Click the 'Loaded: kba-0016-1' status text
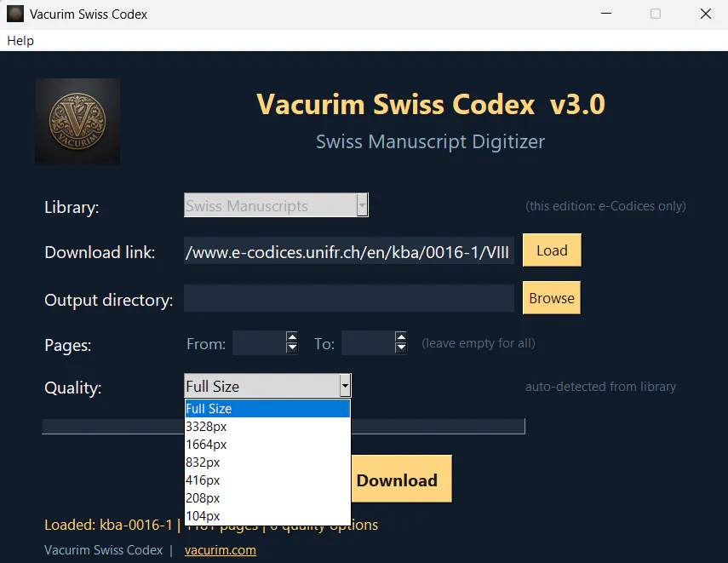 tap(108, 525)
